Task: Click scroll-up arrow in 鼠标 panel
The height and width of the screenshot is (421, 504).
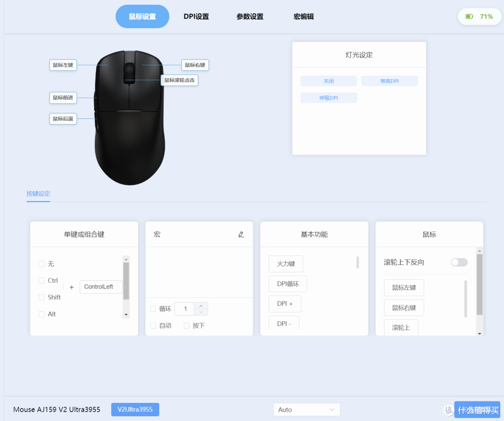Action: 480,251
